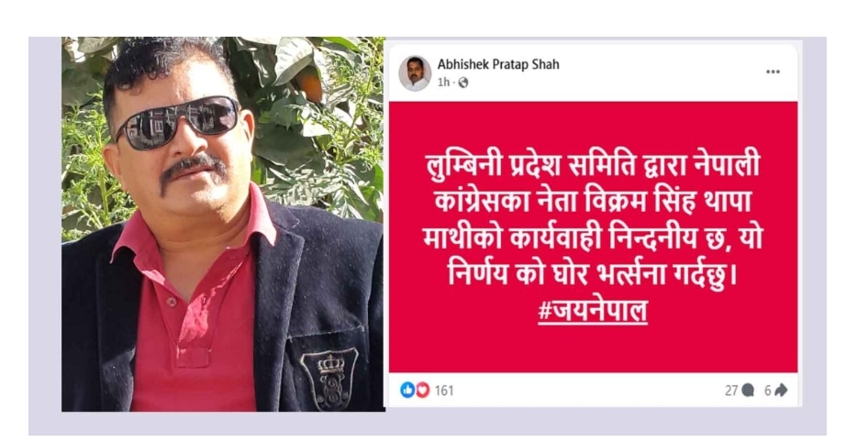
Task: Open the three-dot post options menu
Action: 773,72
